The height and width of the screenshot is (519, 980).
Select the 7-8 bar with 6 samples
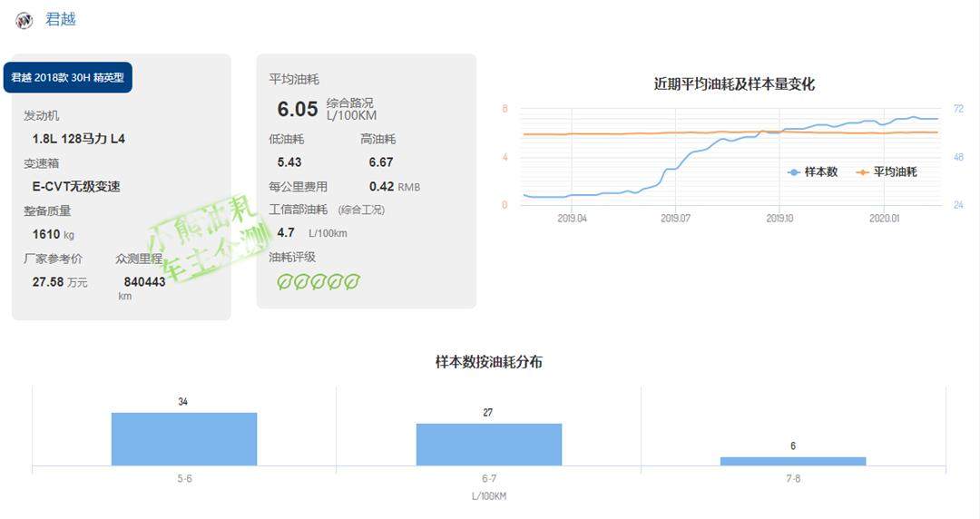click(793, 461)
